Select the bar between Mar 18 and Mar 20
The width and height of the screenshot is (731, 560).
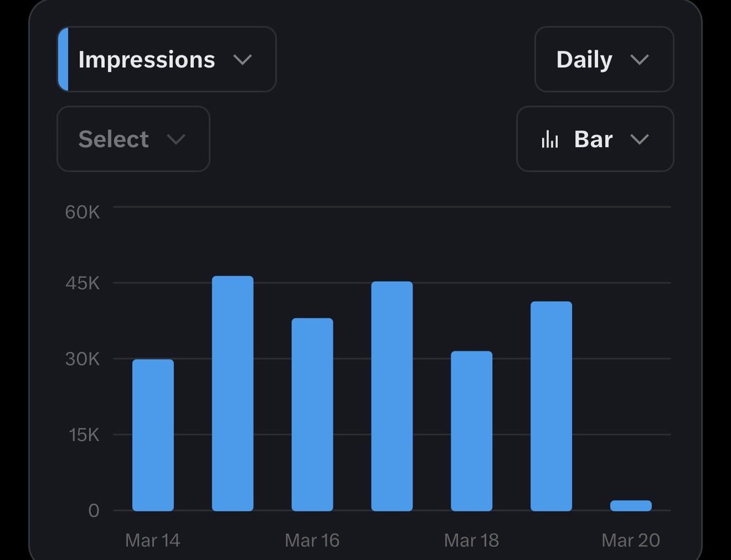[x=551, y=406]
